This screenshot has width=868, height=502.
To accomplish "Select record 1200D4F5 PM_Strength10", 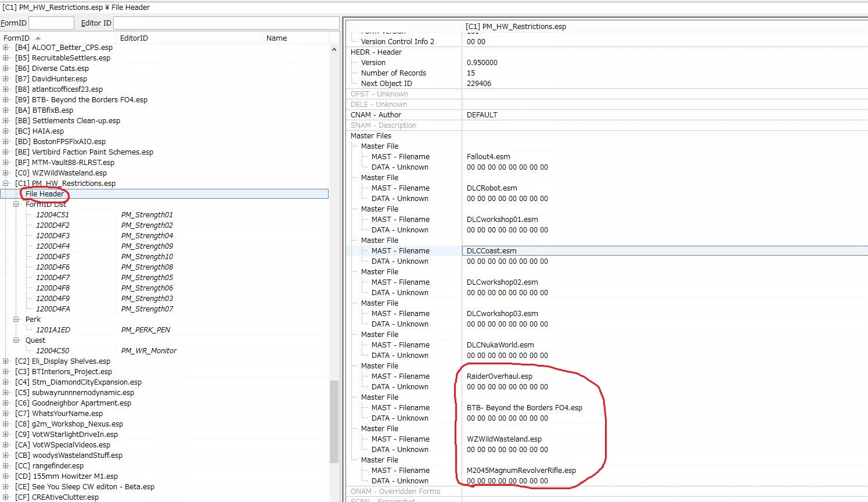I will click(x=164, y=257).
